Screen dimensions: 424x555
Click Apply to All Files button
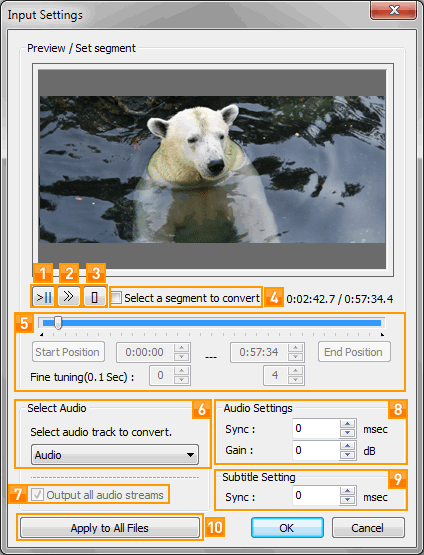(x=110, y=528)
